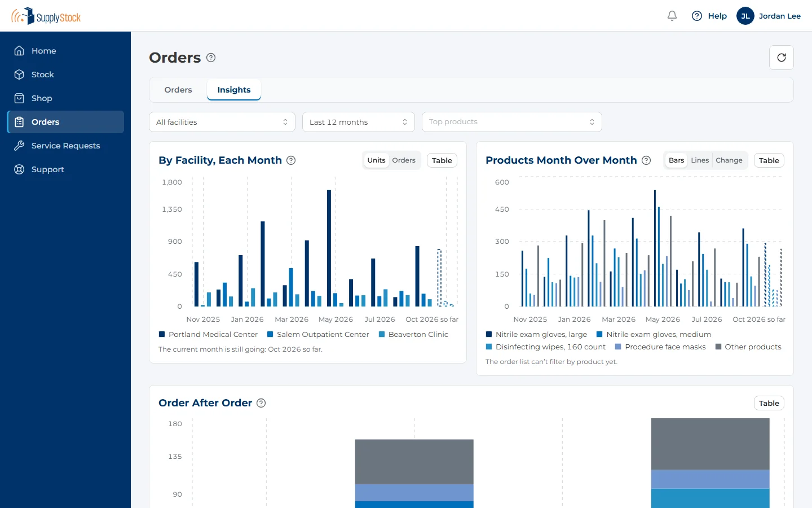Click 'May 2026' label under products chart
Viewport: 812px width, 508px height.
[663, 319]
